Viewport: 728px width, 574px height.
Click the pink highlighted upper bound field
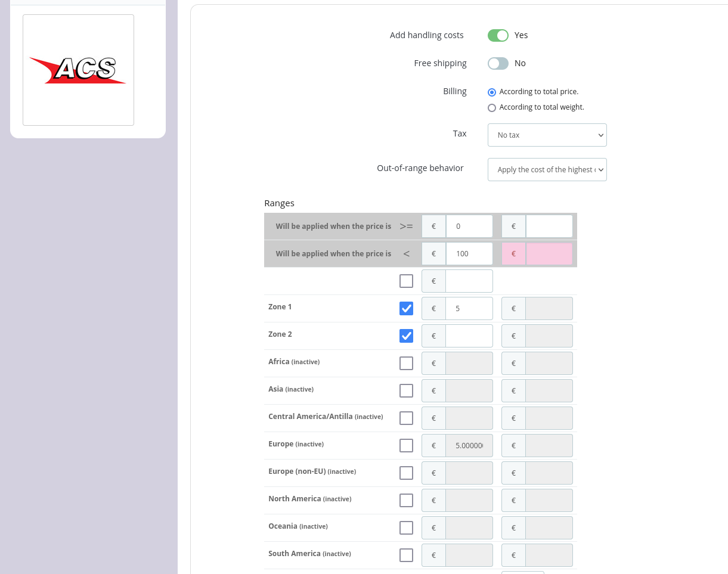(549, 254)
